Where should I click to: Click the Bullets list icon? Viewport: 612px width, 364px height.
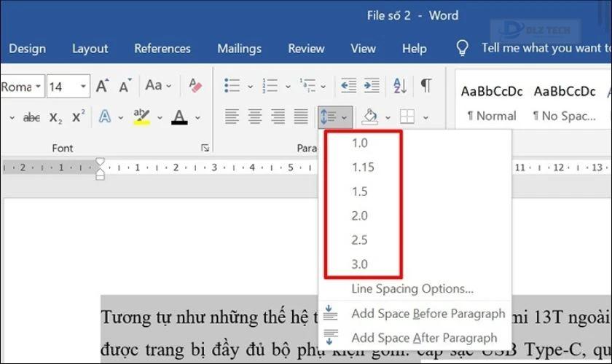click(x=232, y=85)
